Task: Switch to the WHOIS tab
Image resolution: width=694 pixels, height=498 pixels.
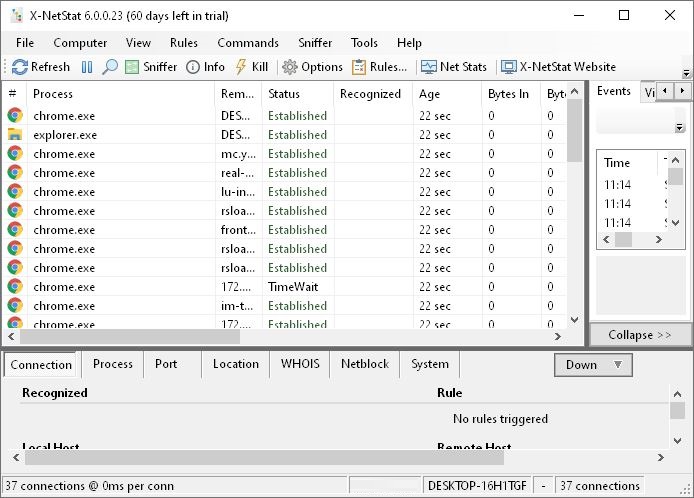Action: pos(300,364)
